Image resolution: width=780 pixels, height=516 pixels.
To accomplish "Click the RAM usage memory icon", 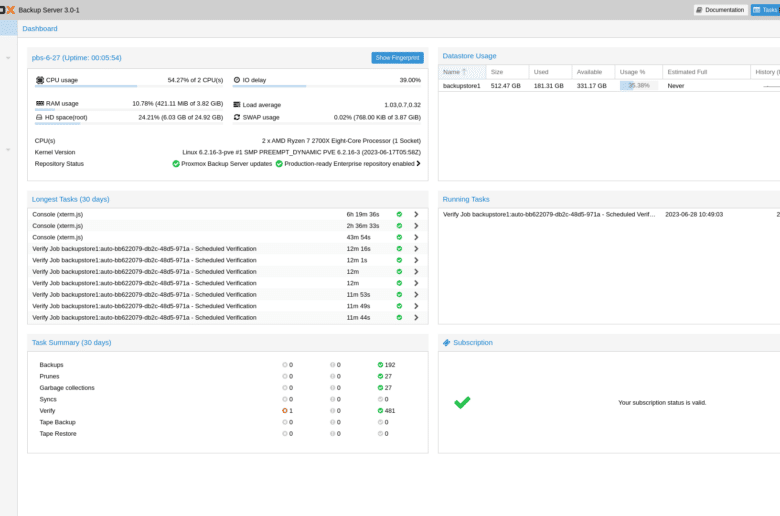I will point(40,103).
